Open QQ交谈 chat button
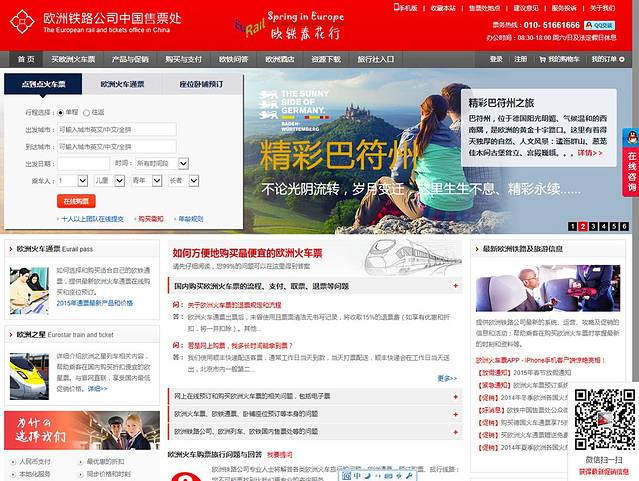 tap(599, 24)
